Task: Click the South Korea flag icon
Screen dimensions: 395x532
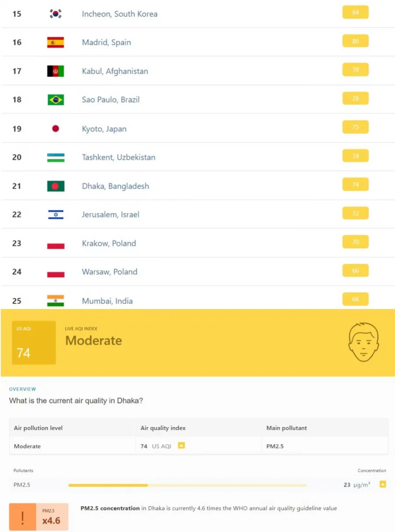Action: click(56, 14)
